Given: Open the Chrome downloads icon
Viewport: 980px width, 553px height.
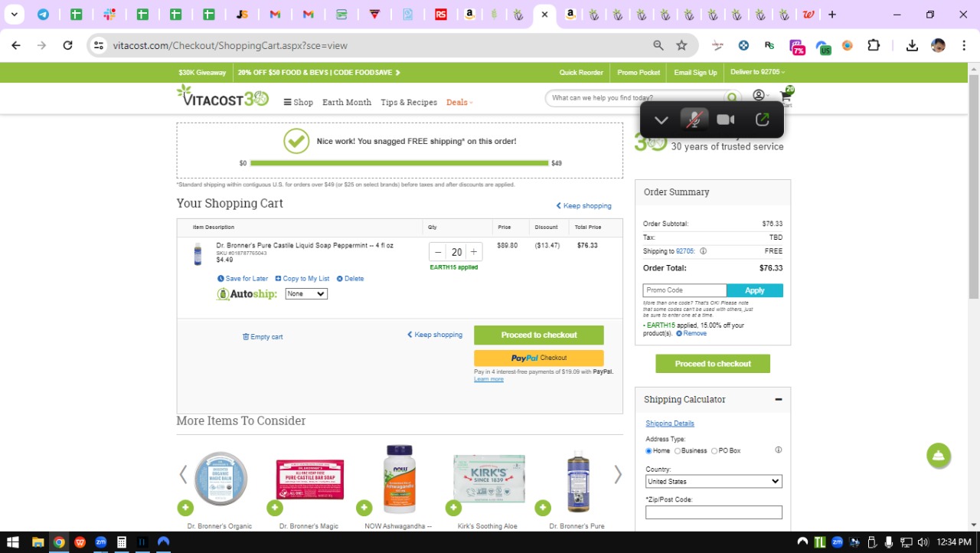Looking at the screenshot, I should pyautogui.click(x=912, y=45).
